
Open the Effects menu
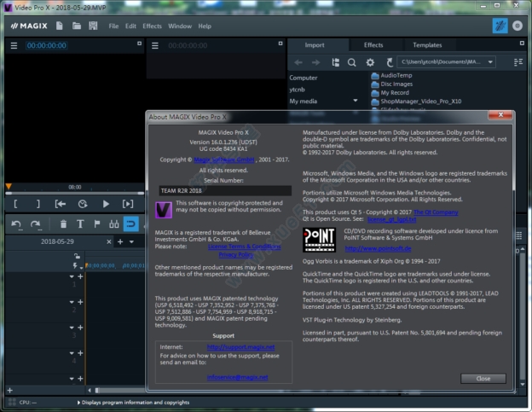(152, 26)
